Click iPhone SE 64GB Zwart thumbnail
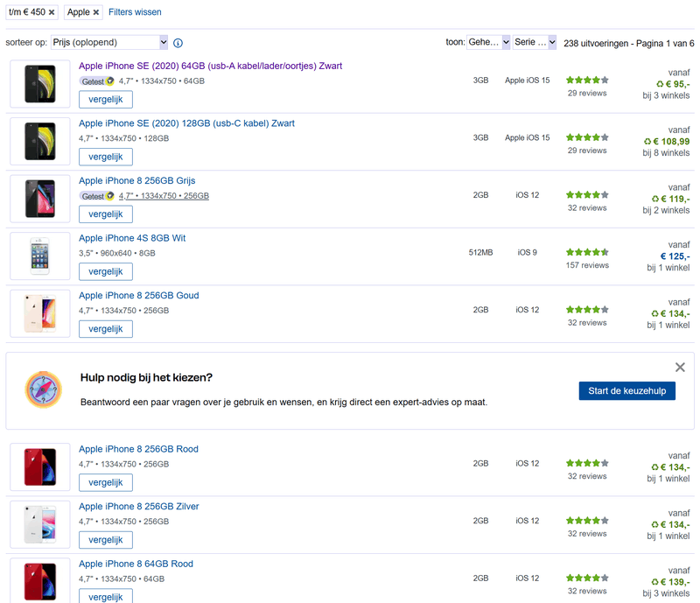The height and width of the screenshot is (603, 700). (x=40, y=84)
